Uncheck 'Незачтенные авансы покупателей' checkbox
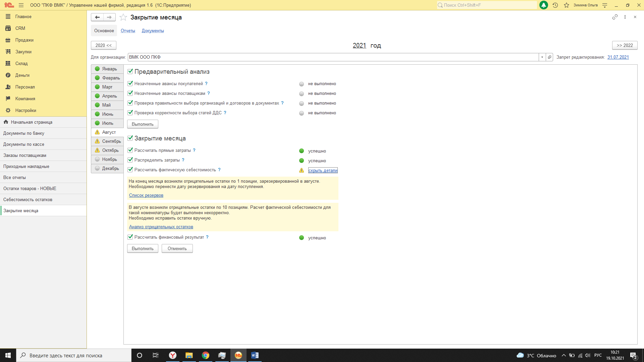The image size is (644, 362). (130, 83)
